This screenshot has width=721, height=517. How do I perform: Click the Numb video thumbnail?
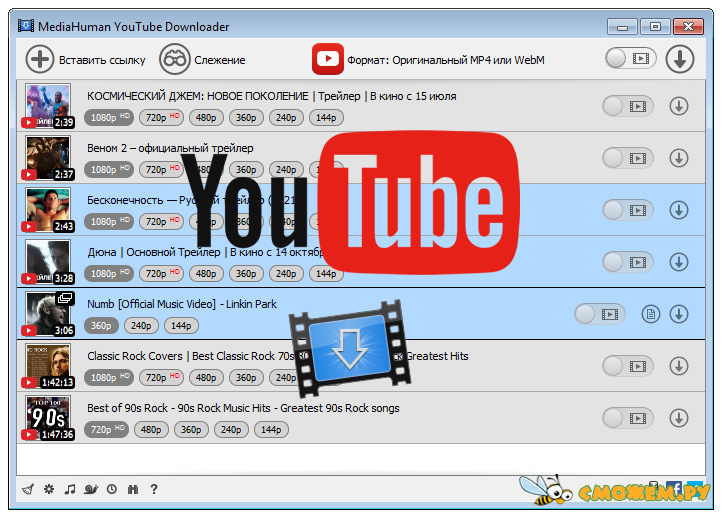[x=48, y=314]
